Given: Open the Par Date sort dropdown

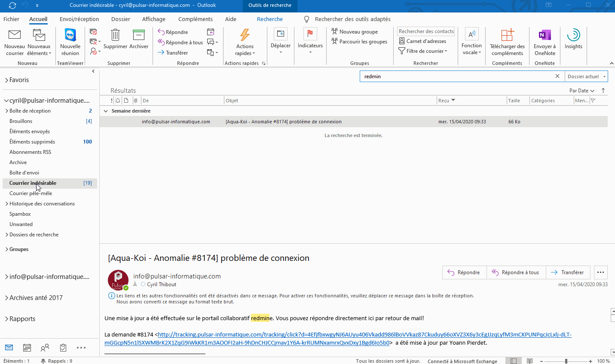Looking at the screenshot, I should tap(581, 91).
